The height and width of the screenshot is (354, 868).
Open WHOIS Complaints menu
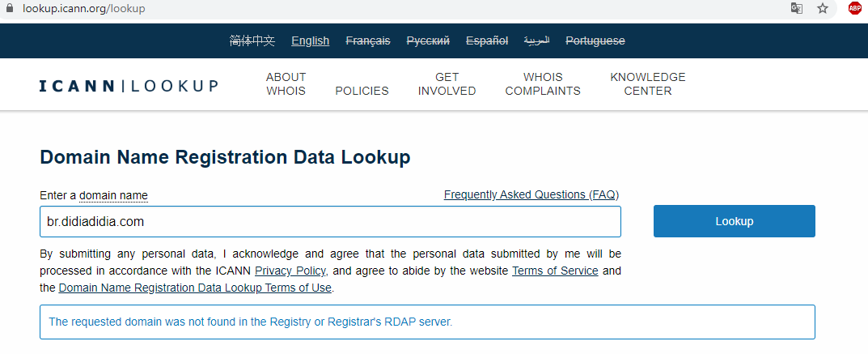point(543,84)
